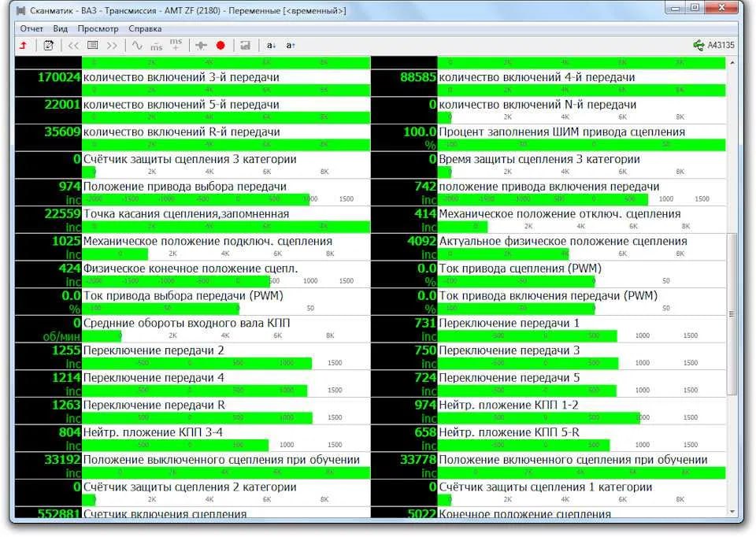
Task: Open the Вид menu
Action: pyautogui.click(x=61, y=28)
